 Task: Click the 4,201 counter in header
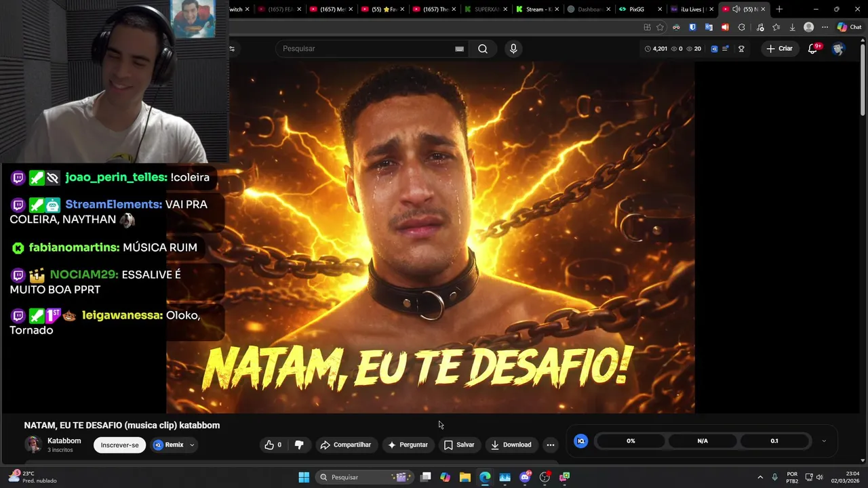656,49
